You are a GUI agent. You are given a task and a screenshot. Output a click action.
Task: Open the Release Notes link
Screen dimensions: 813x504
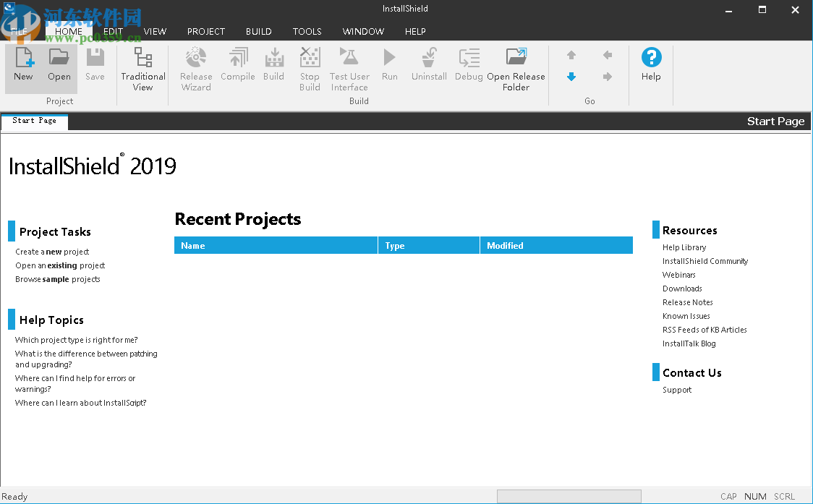pos(687,302)
